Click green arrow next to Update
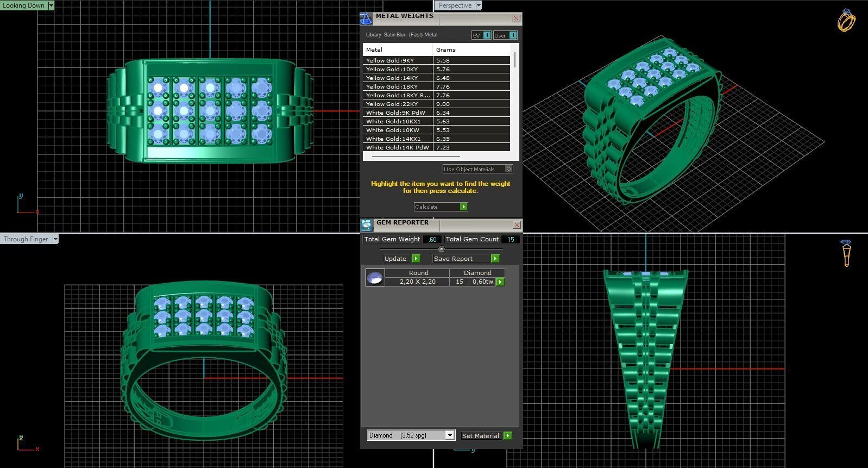This screenshot has width=868, height=468. coord(416,259)
